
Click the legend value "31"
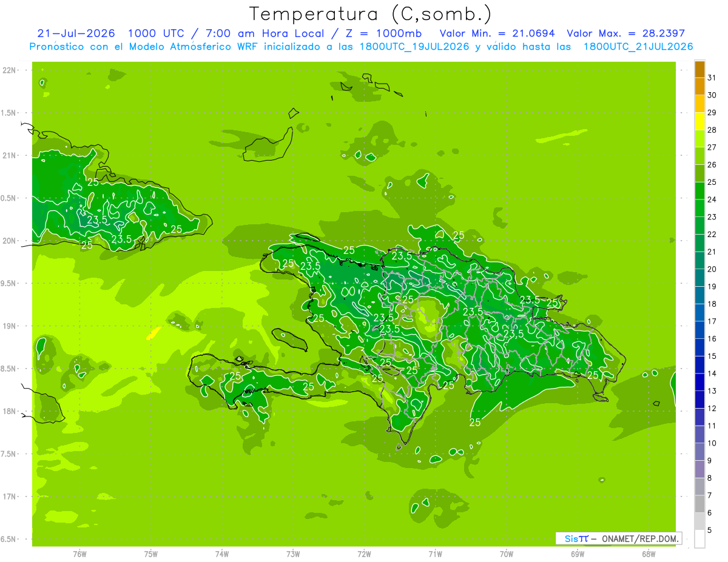(x=712, y=78)
